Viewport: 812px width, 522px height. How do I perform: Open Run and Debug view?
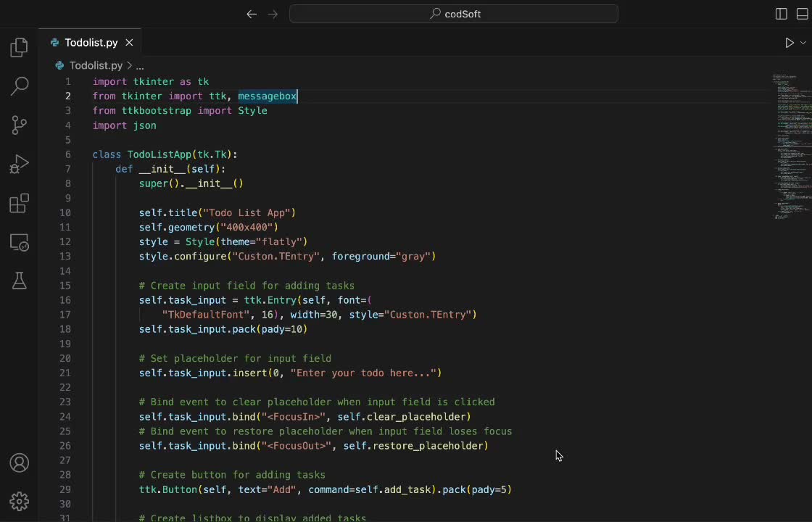coord(20,165)
